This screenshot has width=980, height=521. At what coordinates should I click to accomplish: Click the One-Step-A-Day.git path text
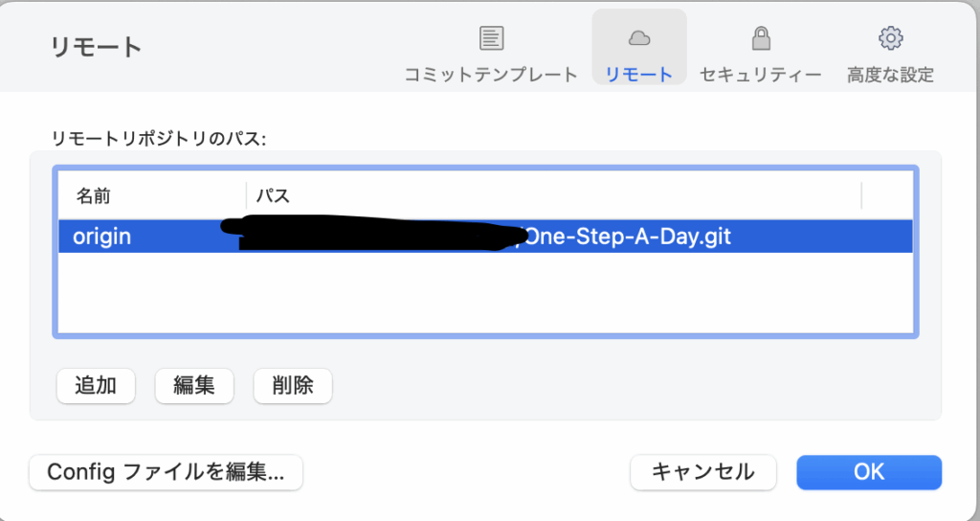[x=629, y=237]
